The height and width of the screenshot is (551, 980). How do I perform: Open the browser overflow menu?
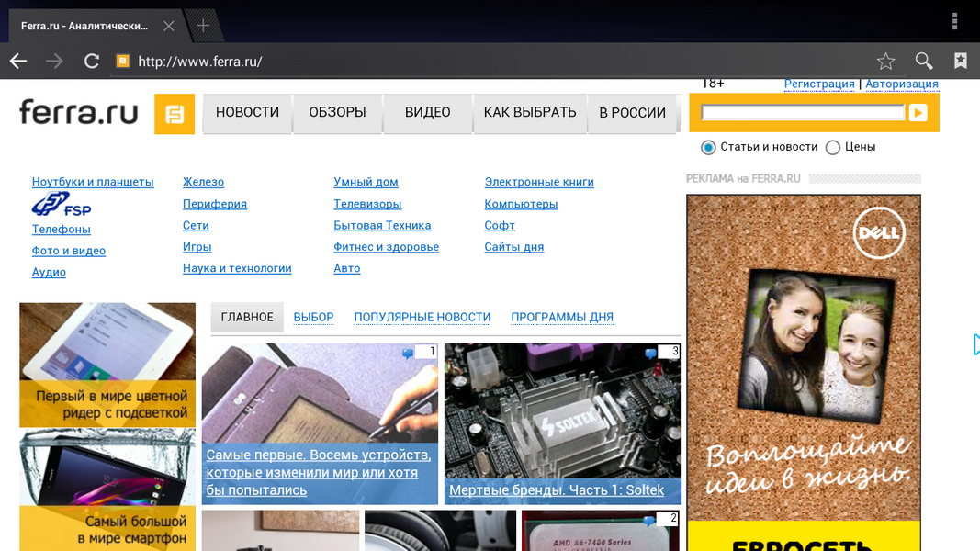click(955, 21)
